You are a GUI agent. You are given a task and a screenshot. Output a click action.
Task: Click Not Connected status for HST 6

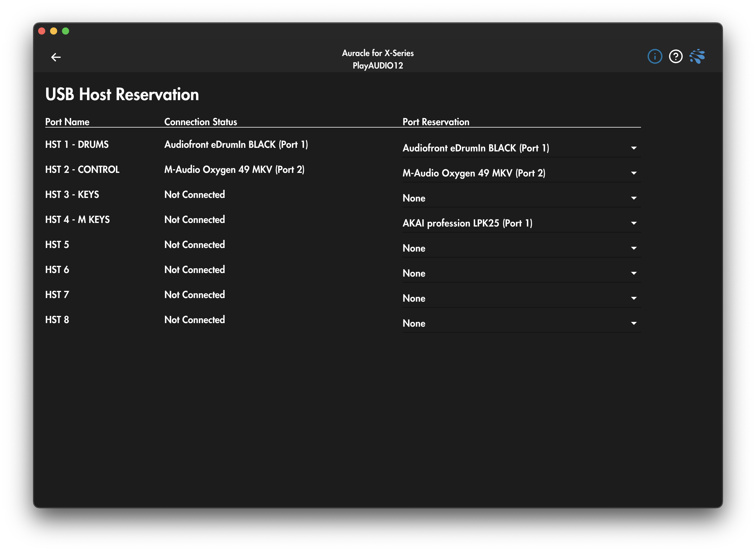tap(195, 270)
